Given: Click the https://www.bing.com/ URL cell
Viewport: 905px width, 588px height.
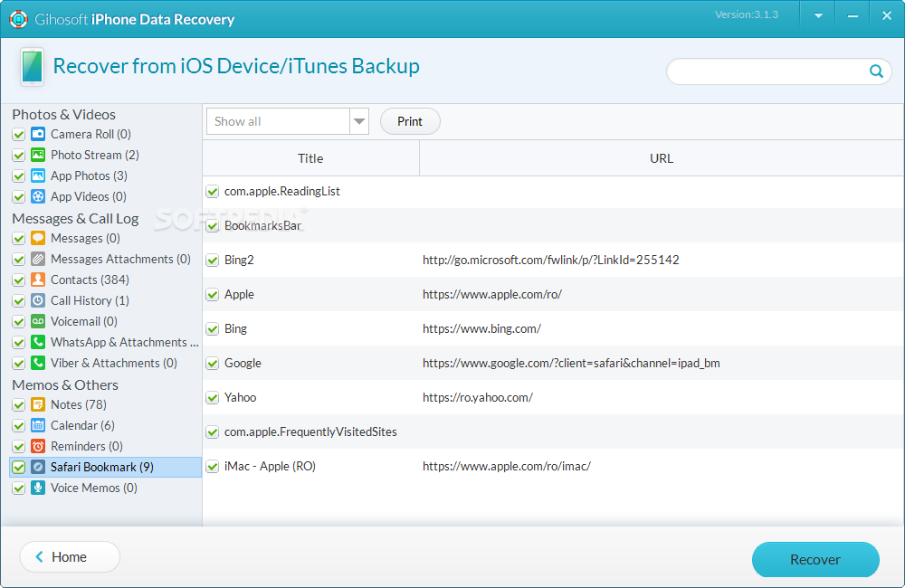Looking at the screenshot, I should tap(481, 328).
